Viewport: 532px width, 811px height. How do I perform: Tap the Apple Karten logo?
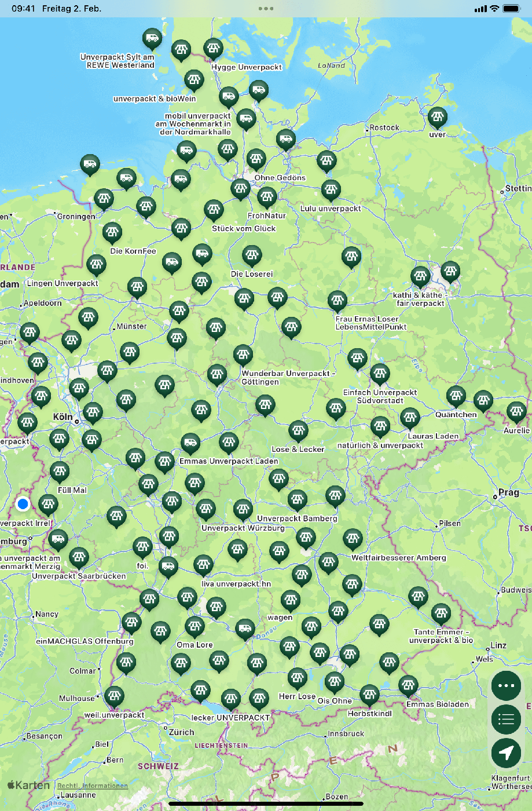[x=28, y=786]
